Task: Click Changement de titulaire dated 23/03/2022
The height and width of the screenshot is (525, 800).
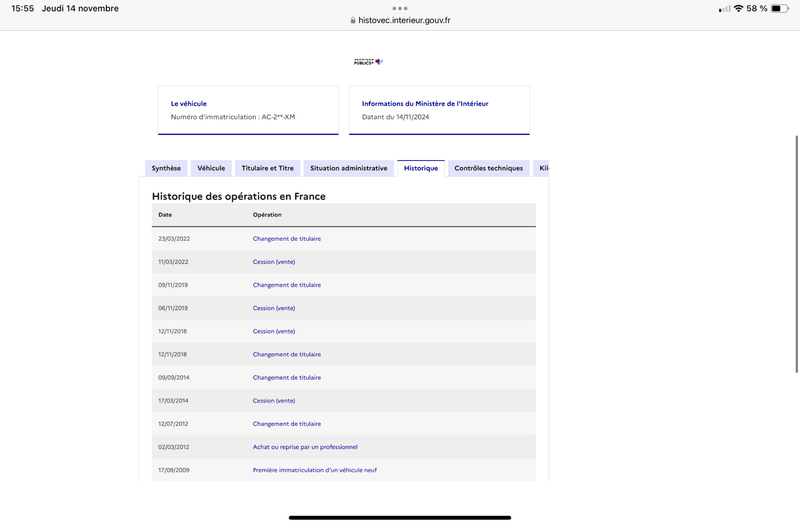Action: pos(287,239)
